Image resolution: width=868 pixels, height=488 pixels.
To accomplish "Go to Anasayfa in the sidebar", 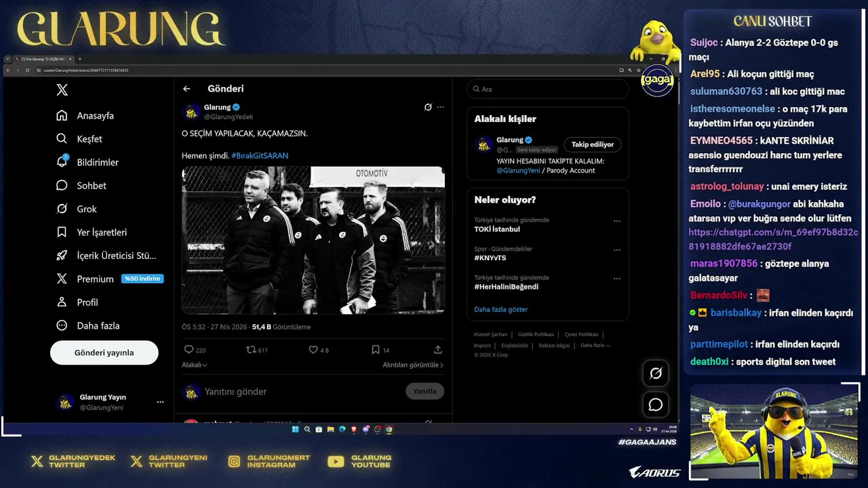I will click(x=85, y=116).
